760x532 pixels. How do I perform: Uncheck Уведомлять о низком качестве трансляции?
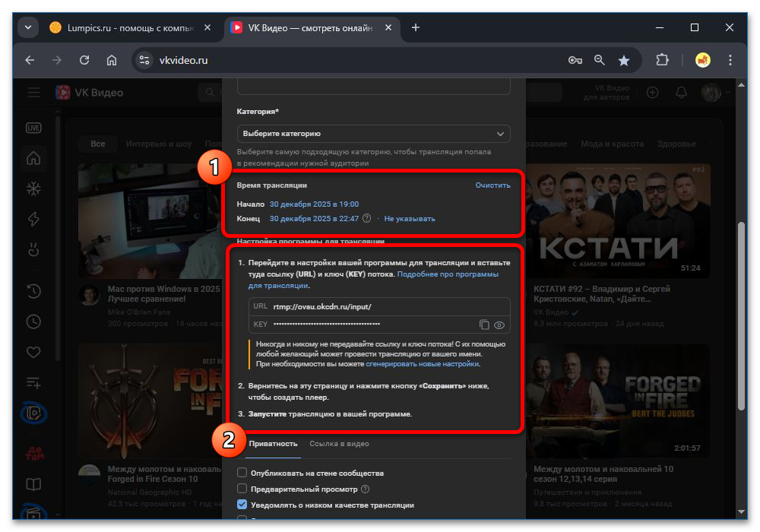click(242, 505)
